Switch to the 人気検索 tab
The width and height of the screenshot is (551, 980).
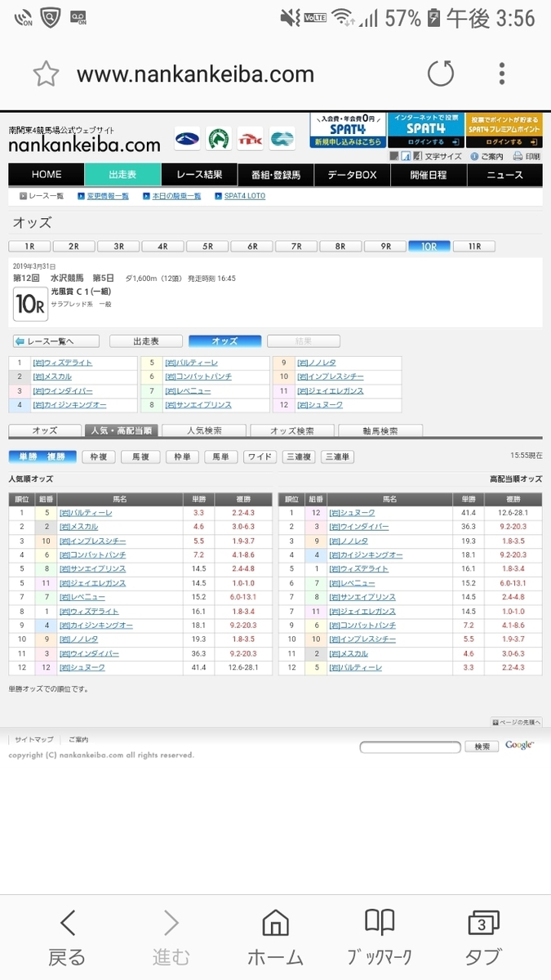pos(204,430)
